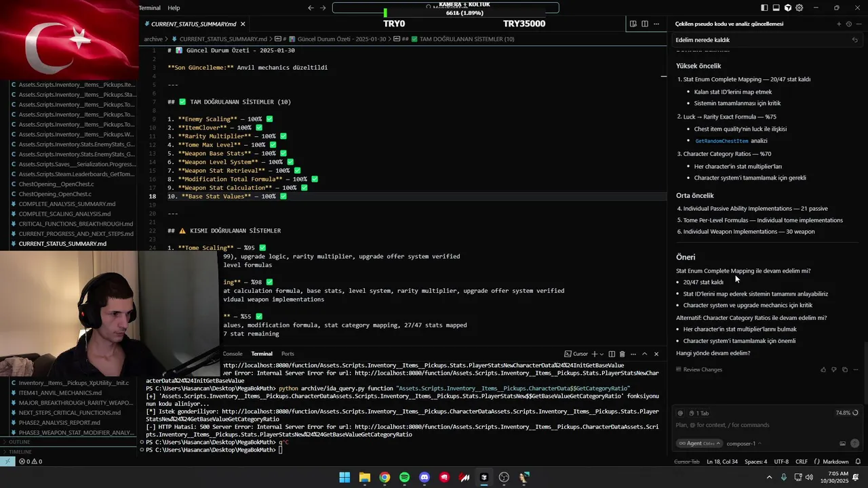This screenshot has height=488, width=868.
Task: Open Windows Start menu
Action: (x=344, y=477)
